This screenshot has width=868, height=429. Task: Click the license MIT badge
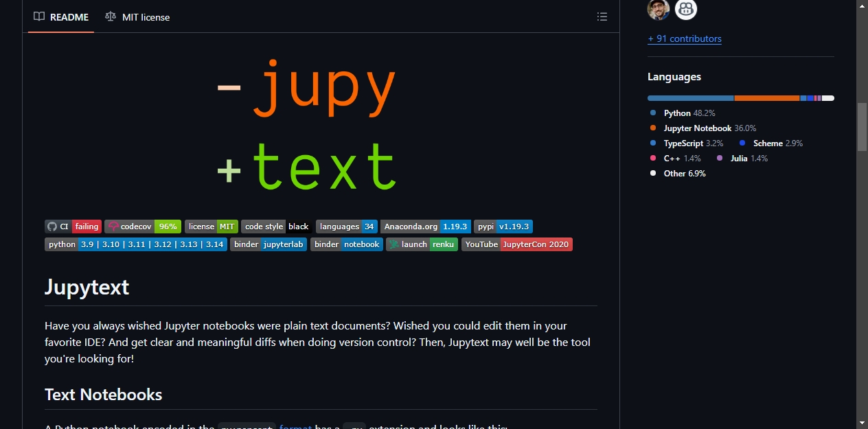click(212, 227)
